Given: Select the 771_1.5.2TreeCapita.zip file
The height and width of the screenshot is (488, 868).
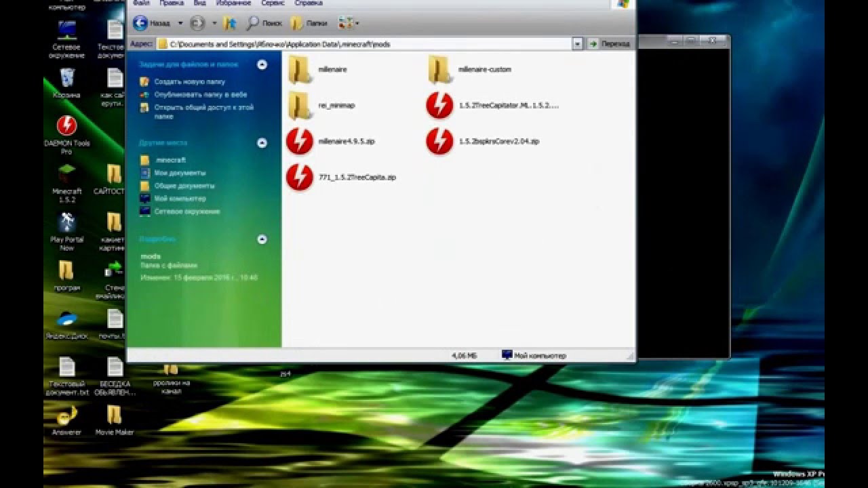Looking at the screenshot, I should 341,178.
